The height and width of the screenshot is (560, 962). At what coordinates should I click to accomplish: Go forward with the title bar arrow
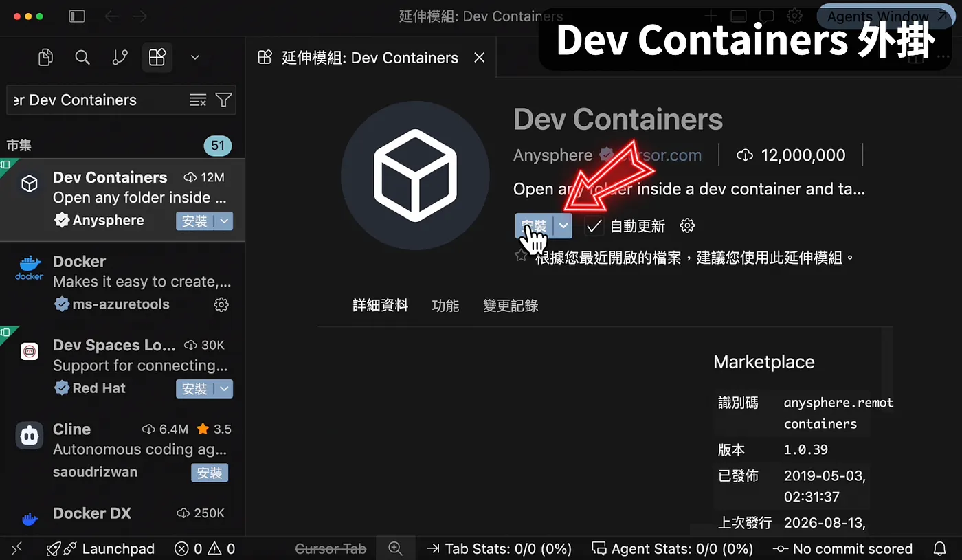pyautogui.click(x=139, y=16)
